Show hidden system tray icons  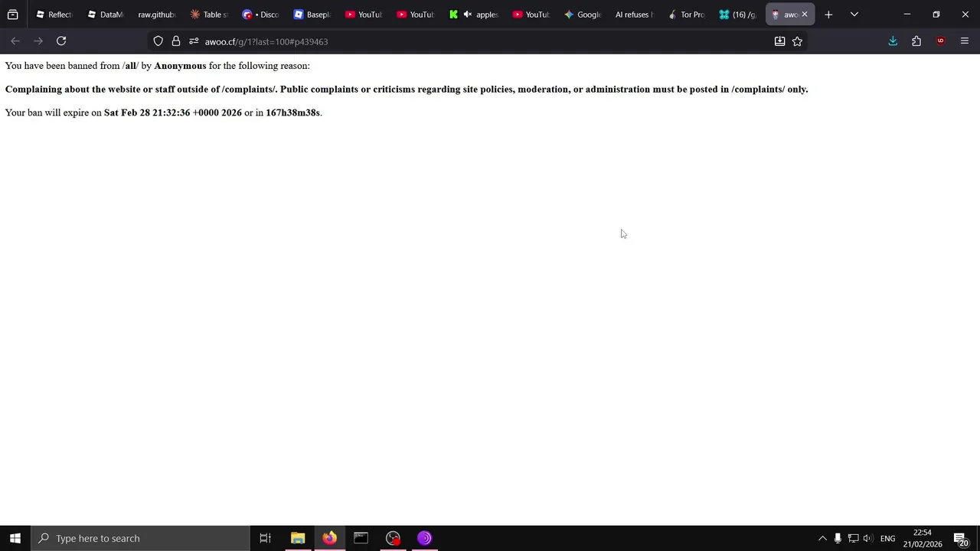(822, 538)
